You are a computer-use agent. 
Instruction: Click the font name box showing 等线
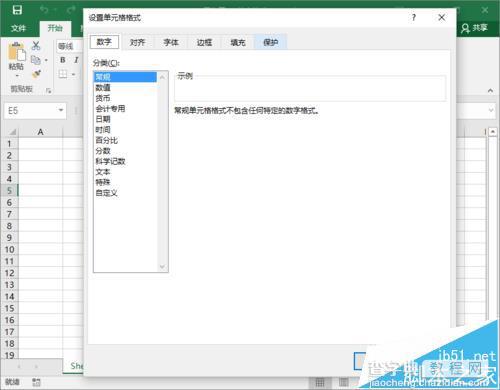click(x=70, y=46)
